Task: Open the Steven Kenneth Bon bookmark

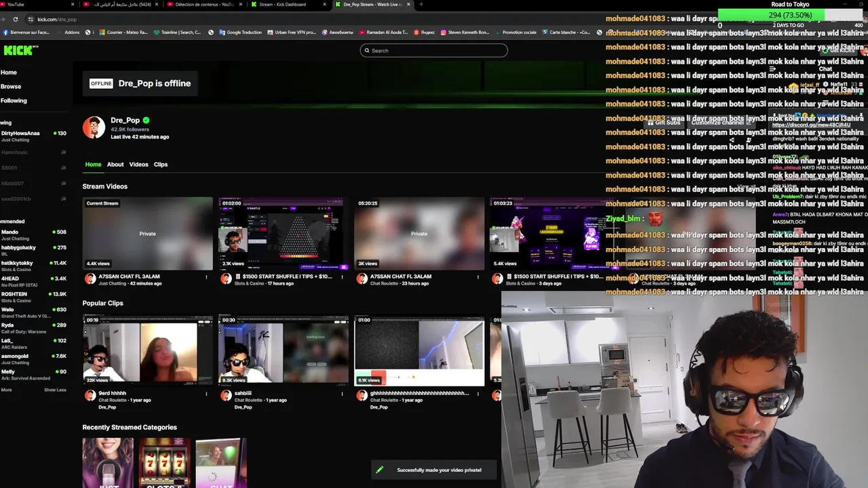Action: [465, 32]
